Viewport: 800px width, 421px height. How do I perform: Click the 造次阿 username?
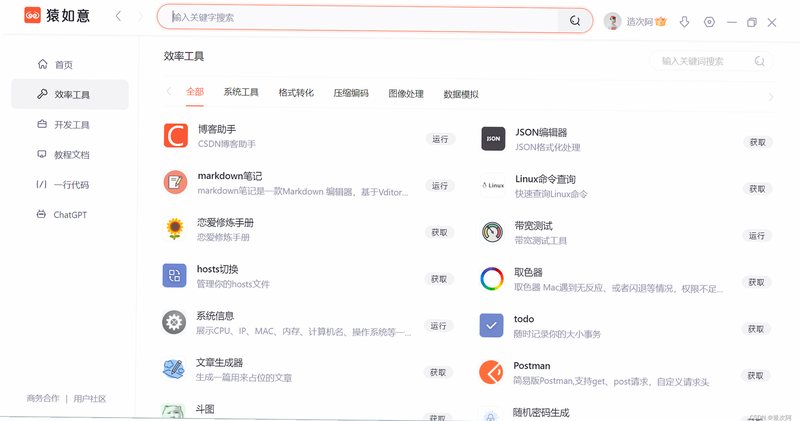click(640, 21)
